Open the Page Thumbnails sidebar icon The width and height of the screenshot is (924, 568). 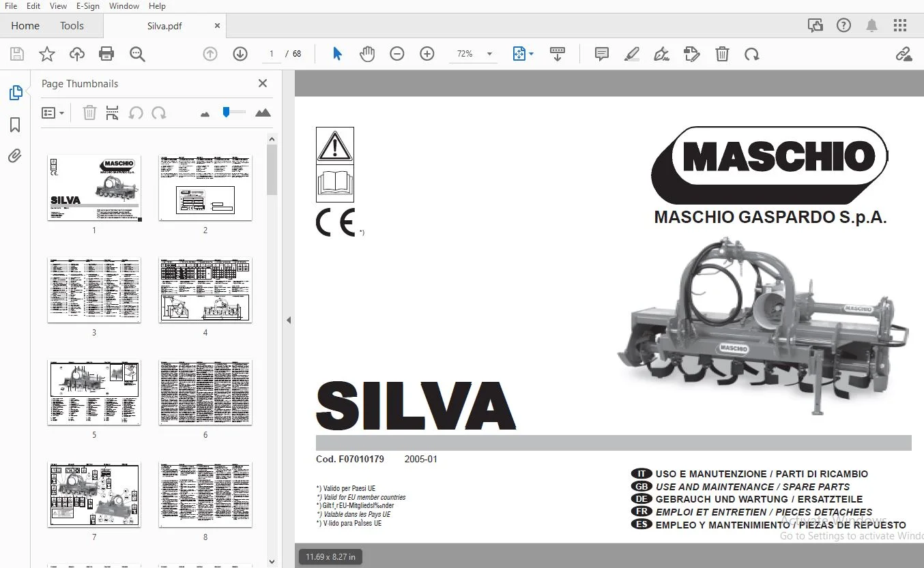click(x=15, y=93)
